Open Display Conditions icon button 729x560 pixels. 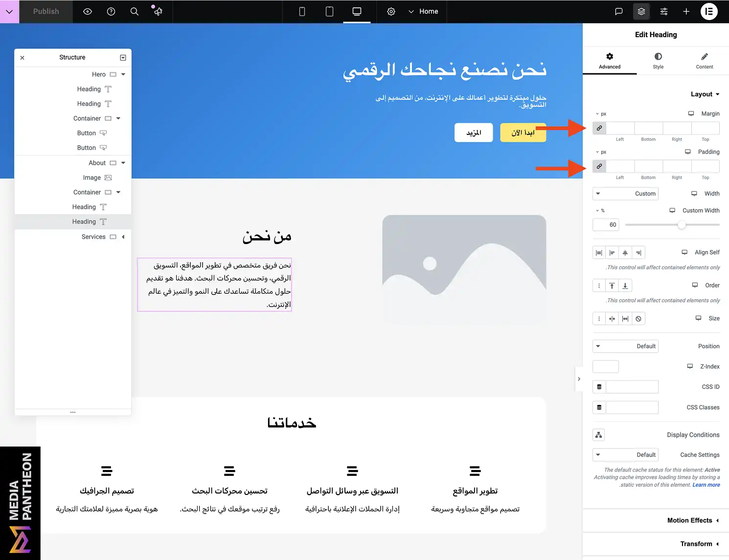(599, 435)
